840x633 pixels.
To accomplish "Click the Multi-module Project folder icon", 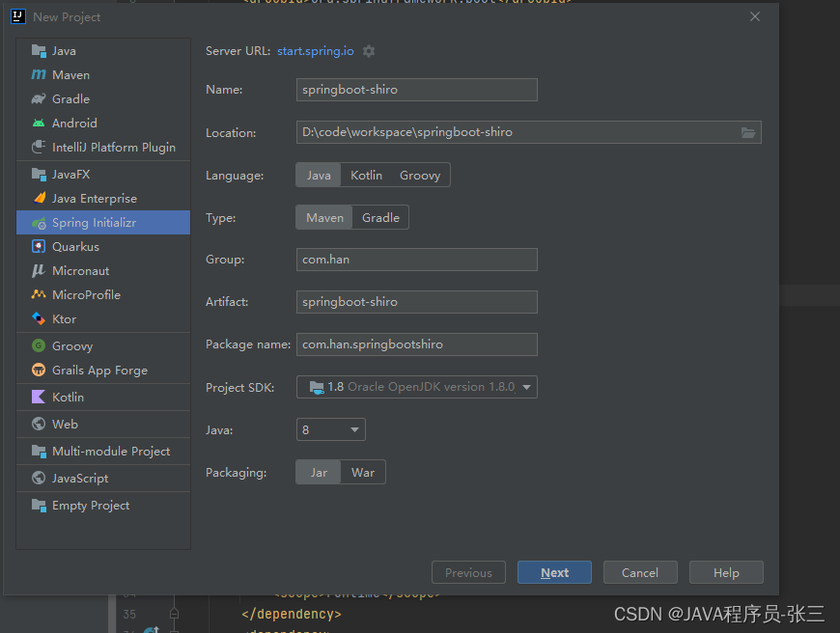I will [39, 452].
